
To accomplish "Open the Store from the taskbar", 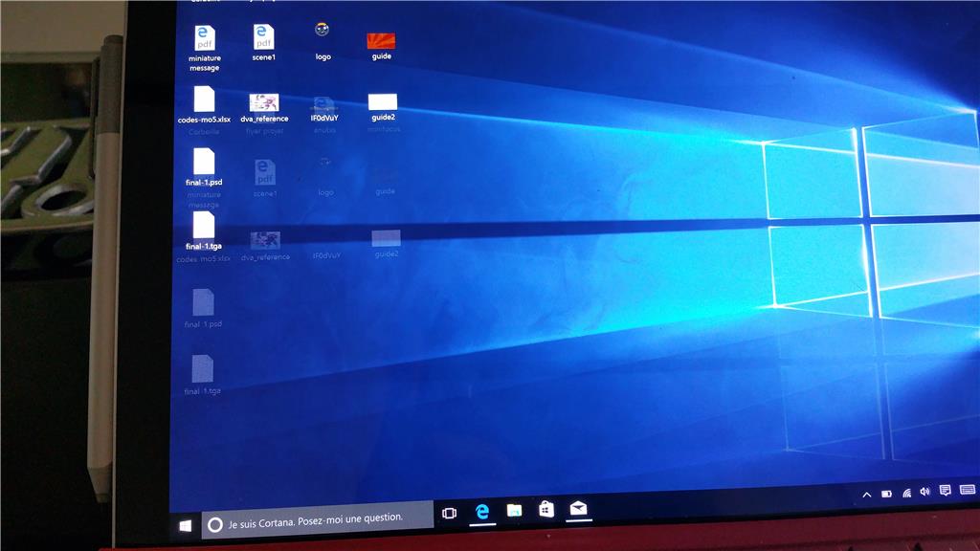I will click(546, 509).
